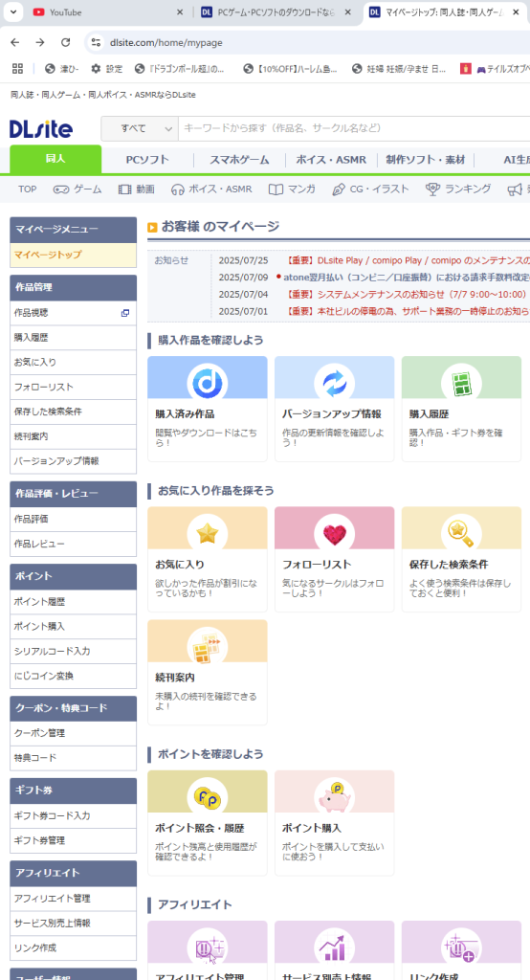Open 作品視聴 sidebar link

73,313
